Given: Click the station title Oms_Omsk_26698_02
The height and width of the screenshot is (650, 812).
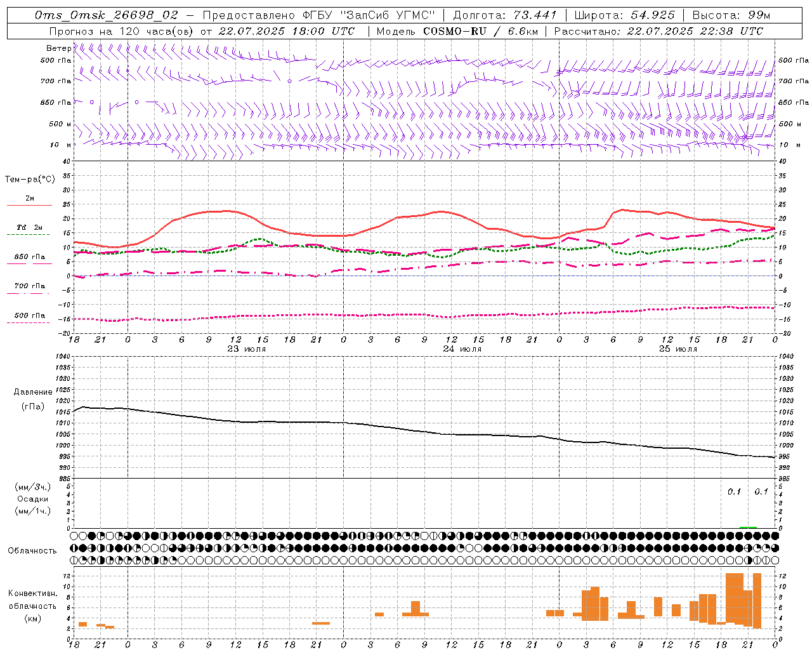Looking at the screenshot, I should coord(107,15).
